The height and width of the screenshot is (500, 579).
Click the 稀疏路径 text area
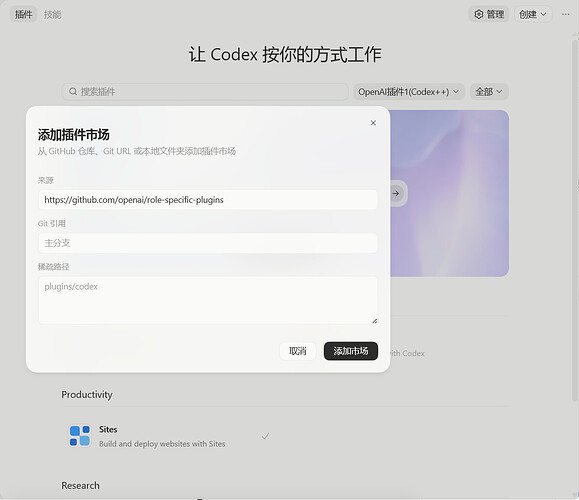coord(208,300)
